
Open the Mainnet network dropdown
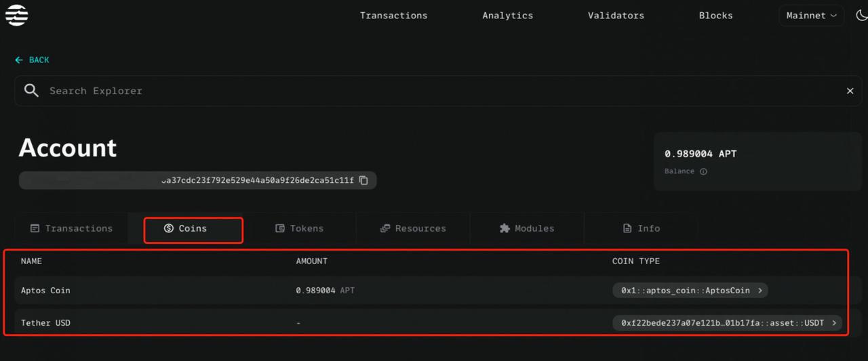tap(811, 16)
